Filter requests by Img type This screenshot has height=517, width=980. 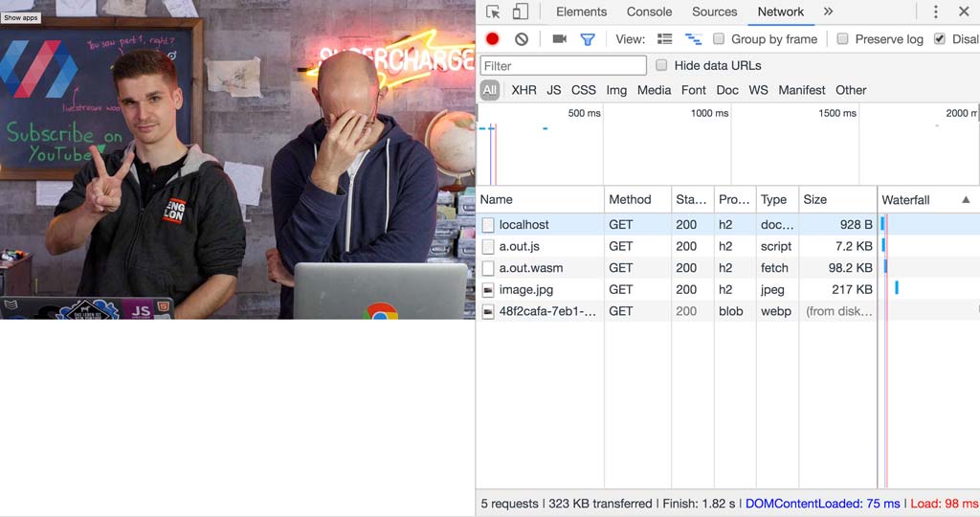pyautogui.click(x=616, y=90)
